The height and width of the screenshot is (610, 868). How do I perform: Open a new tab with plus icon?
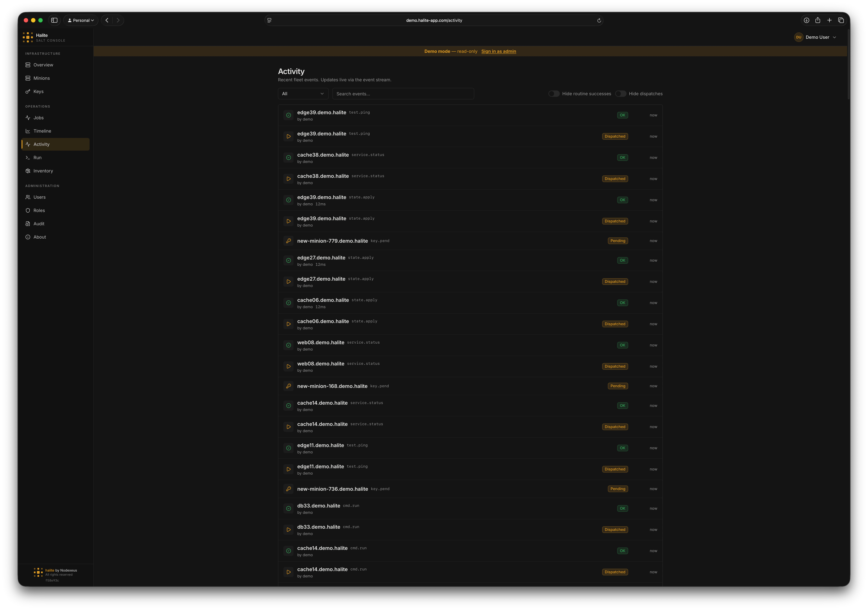pyautogui.click(x=829, y=20)
